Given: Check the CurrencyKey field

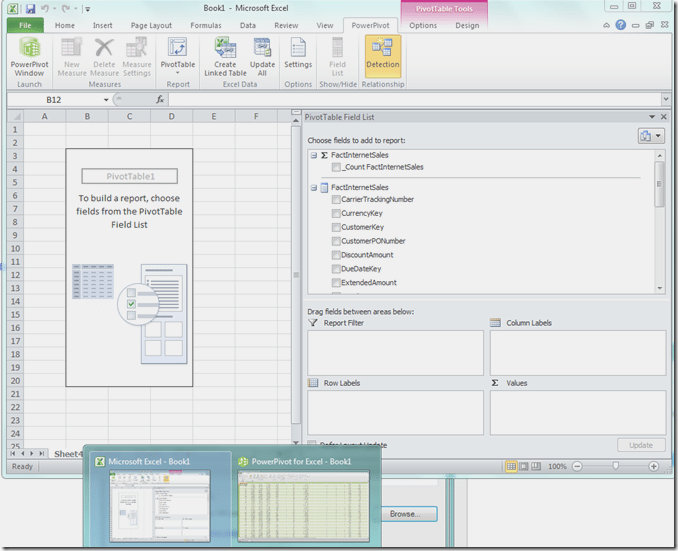Looking at the screenshot, I should [x=336, y=213].
